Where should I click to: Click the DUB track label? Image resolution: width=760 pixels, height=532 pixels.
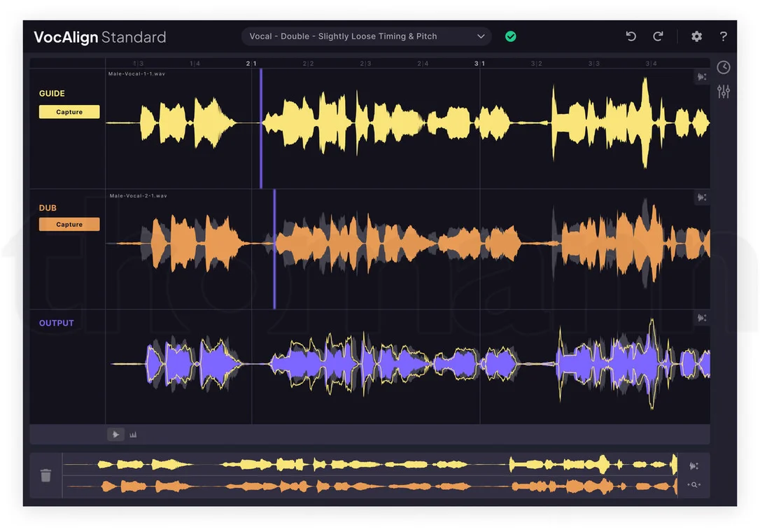[x=48, y=208]
